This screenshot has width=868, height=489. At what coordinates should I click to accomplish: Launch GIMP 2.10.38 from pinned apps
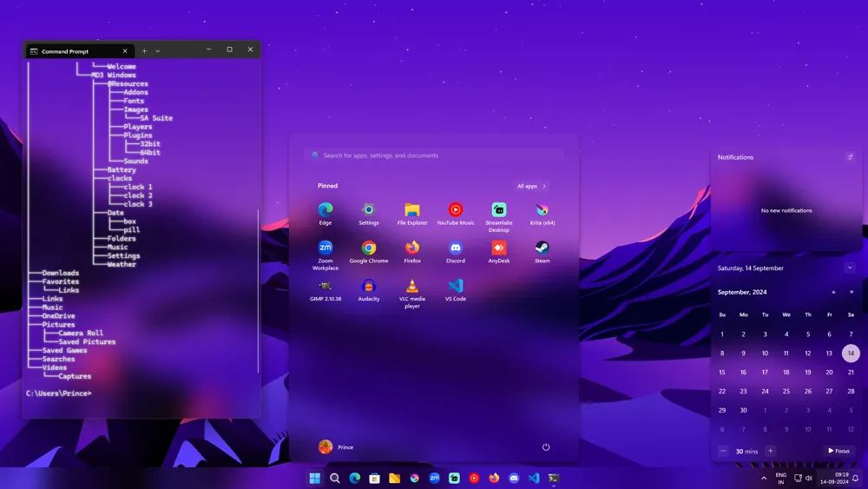[x=325, y=287]
